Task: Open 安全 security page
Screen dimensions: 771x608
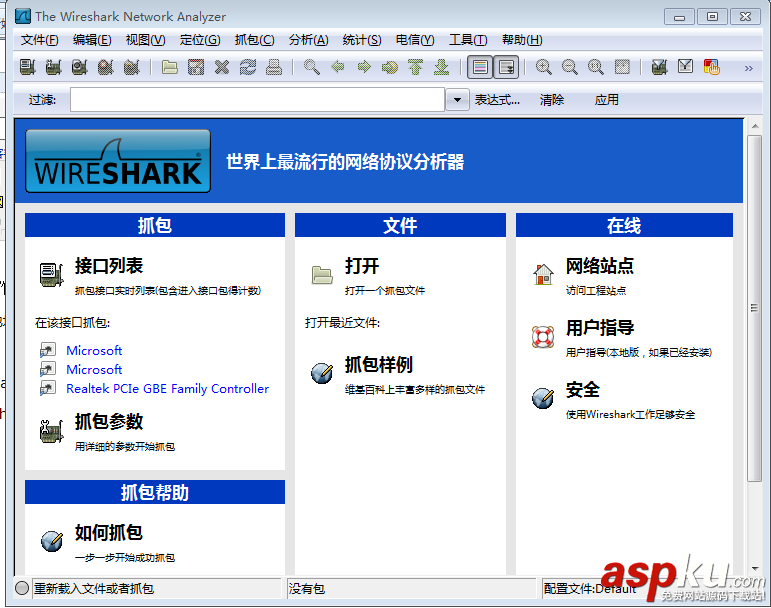Action: pyautogui.click(x=583, y=390)
